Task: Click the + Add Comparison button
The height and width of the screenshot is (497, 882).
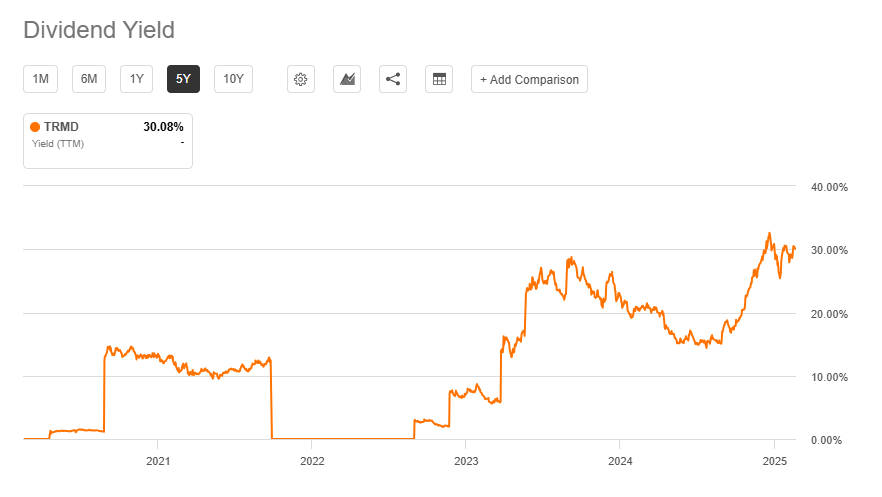Action: coord(529,79)
